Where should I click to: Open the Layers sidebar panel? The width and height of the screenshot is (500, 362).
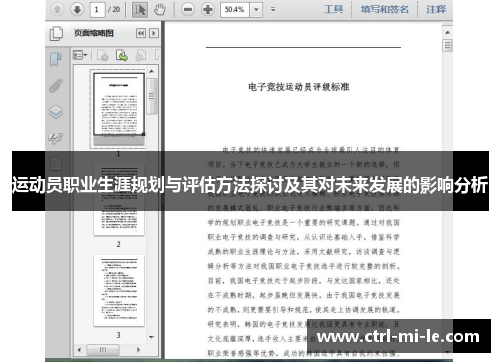(56, 112)
